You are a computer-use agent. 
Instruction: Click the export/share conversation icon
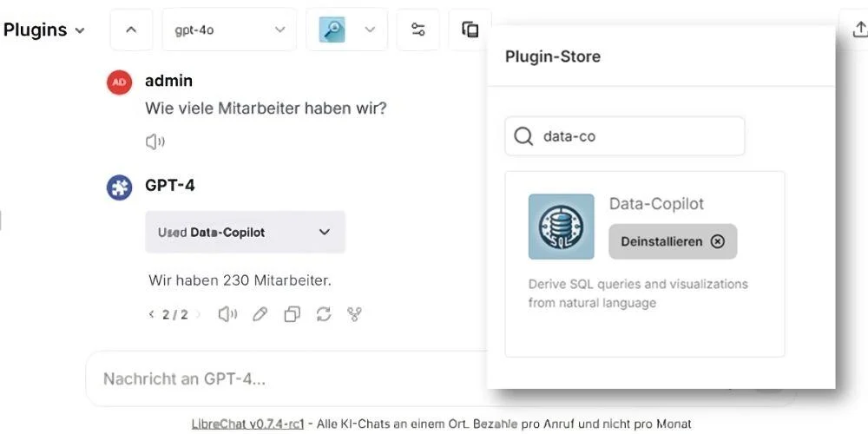(859, 29)
